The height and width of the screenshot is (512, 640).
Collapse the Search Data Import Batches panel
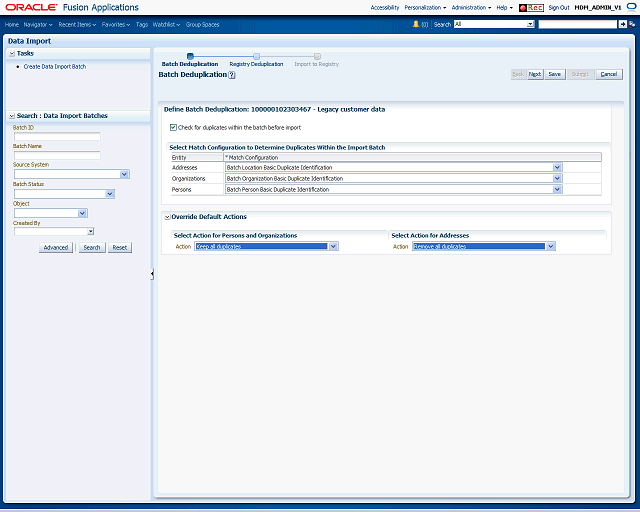12,116
